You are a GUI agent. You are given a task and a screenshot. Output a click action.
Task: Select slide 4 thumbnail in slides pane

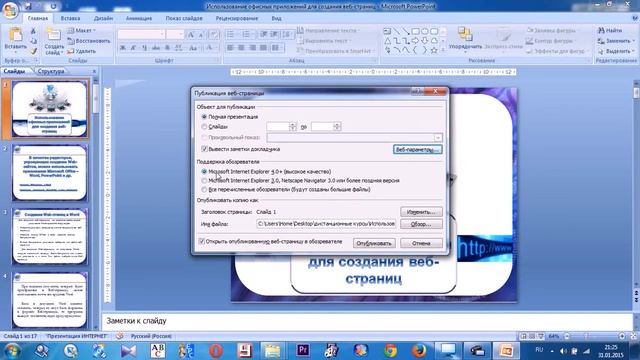49,300
